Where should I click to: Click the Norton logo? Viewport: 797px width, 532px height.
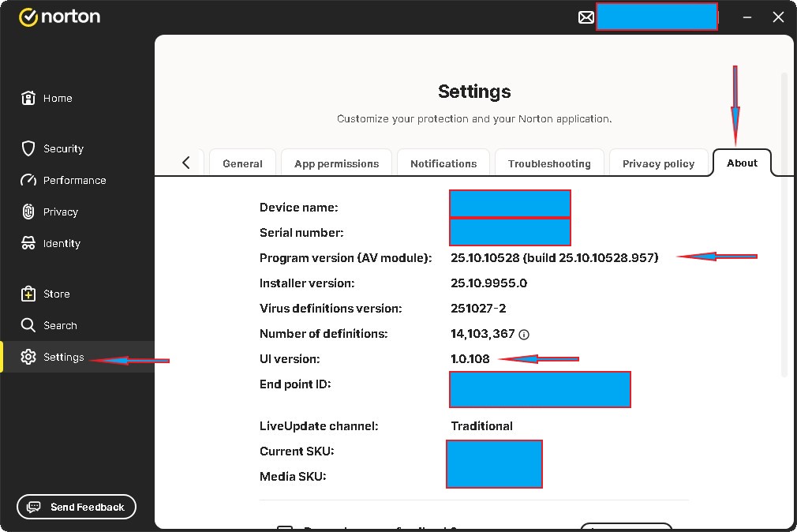(x=60, y=17)
